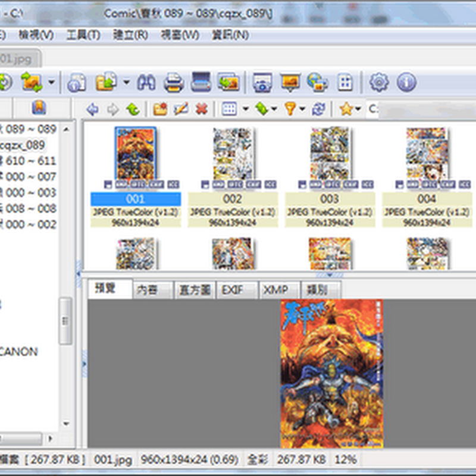Select the 610 ~ 611 folder
Image resolution: width=476 pixels, height=476 pixels.
[x=28, y=161]
